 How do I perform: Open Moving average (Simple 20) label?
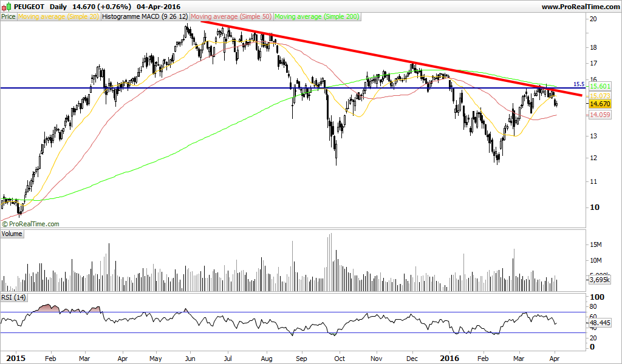click(59, 16)
